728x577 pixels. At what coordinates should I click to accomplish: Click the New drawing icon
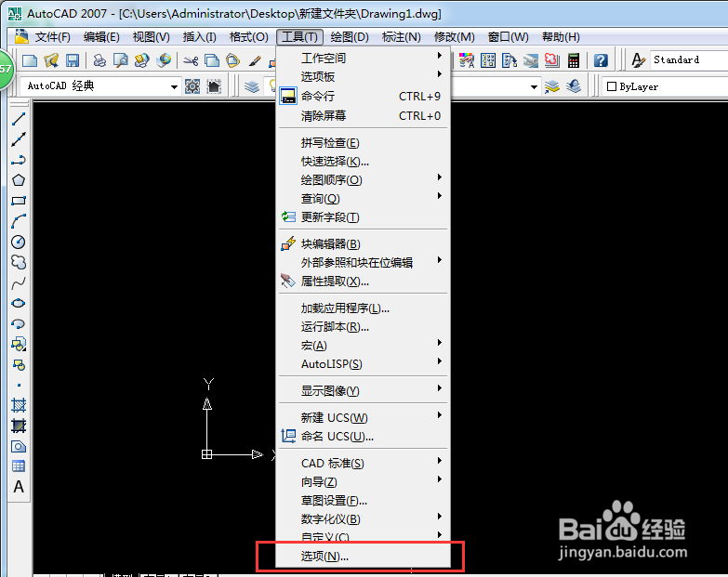coord(30,60)
